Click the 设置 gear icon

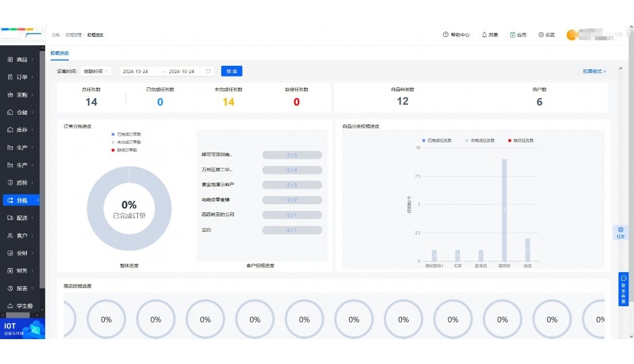(x=541, y=35)
